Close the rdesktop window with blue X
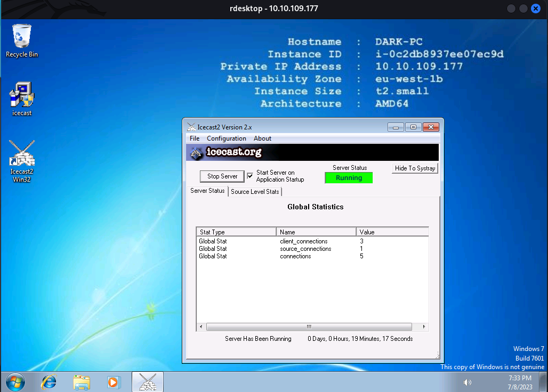This screenshot has width=548, height=392. (x=535, y=9)
